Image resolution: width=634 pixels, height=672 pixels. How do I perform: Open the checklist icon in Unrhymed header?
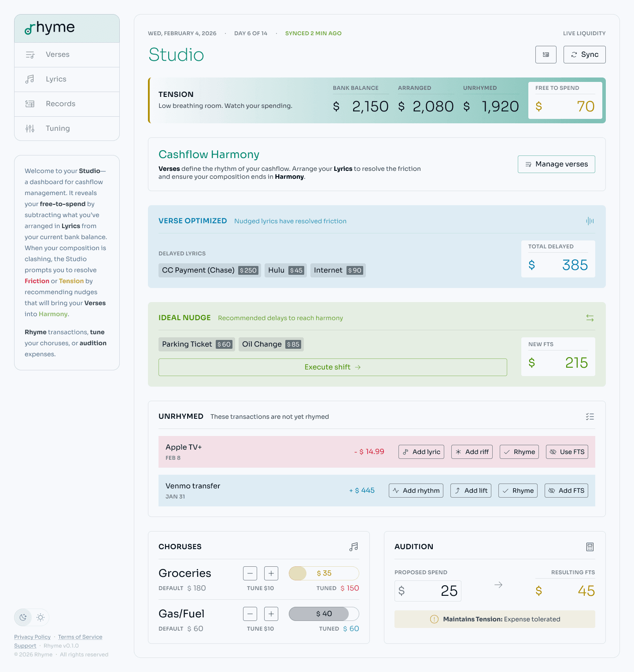590,417
